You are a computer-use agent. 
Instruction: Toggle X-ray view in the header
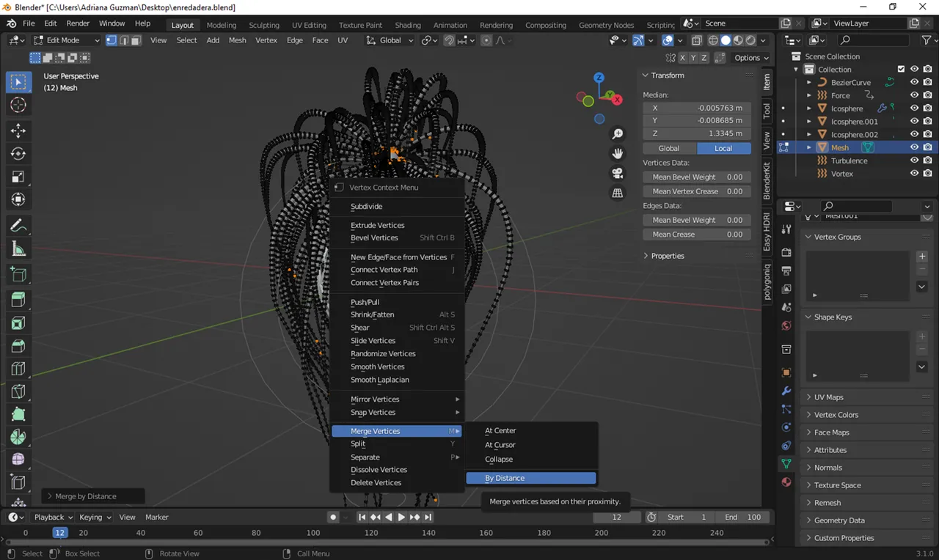[x=697, y=40]
